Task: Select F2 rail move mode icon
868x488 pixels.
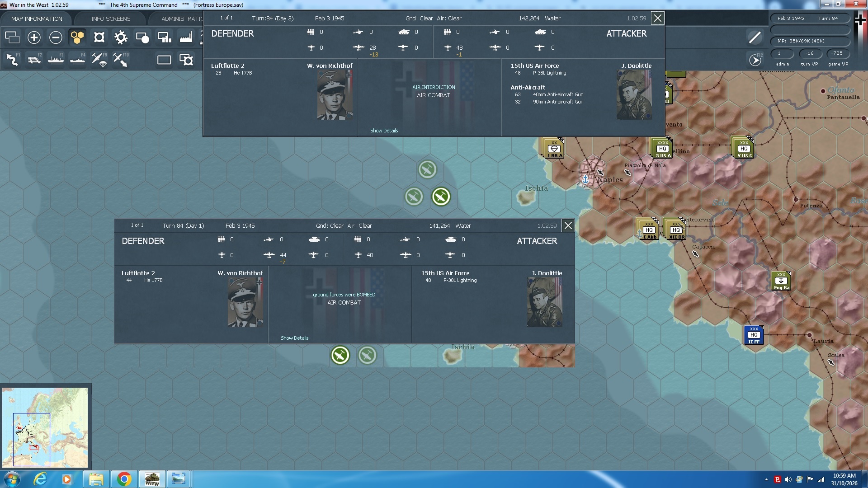Action: (x=34, y=59)
